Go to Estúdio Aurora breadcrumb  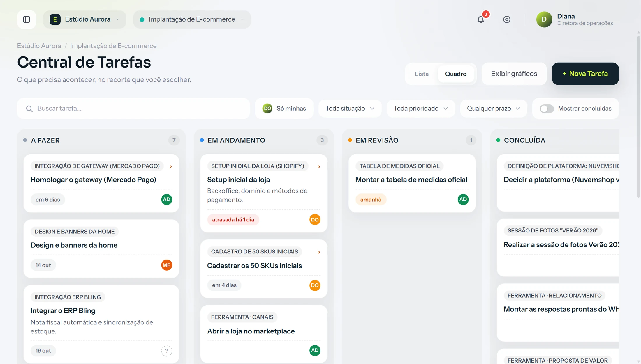[39, 46]
